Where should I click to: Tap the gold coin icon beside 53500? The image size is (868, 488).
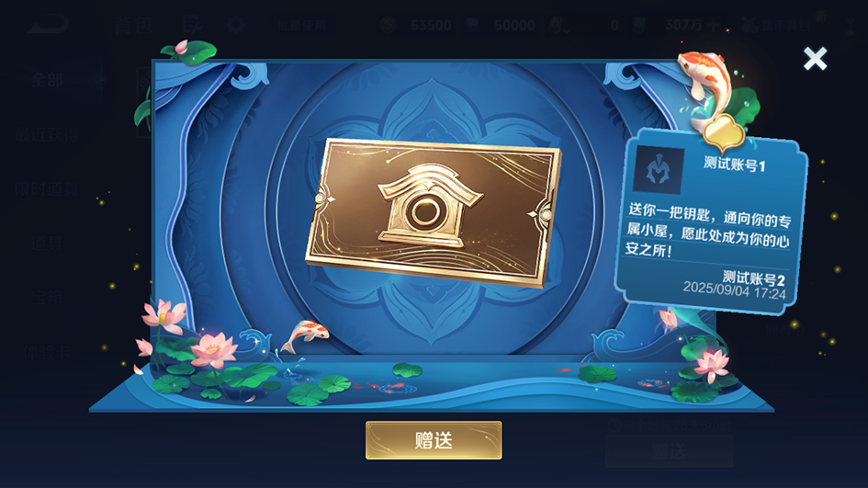pyautogui.click(x=388, y=25)
